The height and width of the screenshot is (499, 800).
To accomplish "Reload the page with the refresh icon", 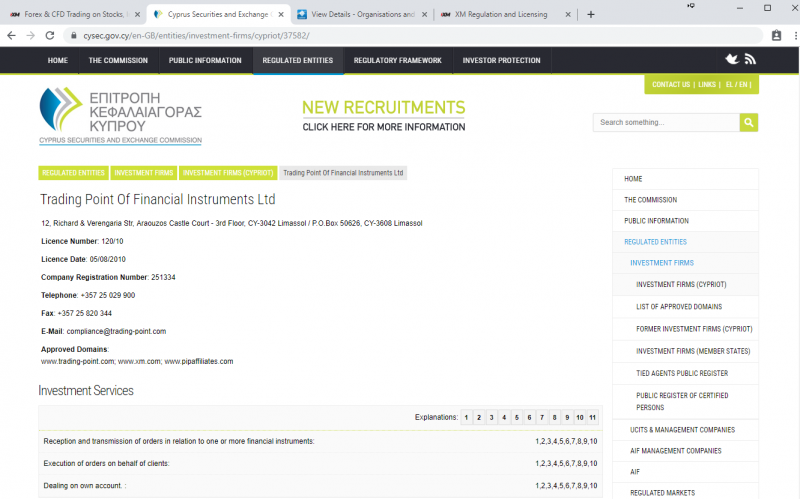I will [49, 35].
